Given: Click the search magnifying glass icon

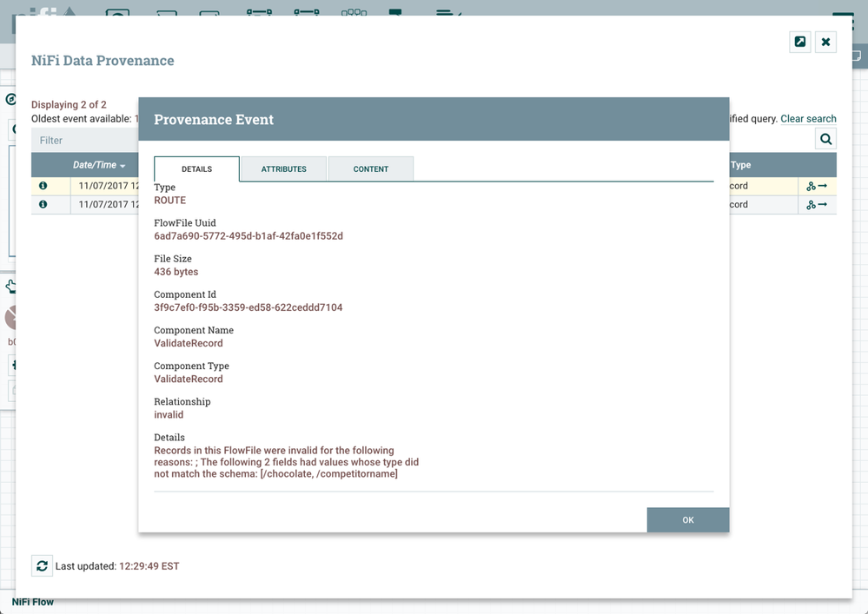Looking at the screenshot, I should 825,138.
